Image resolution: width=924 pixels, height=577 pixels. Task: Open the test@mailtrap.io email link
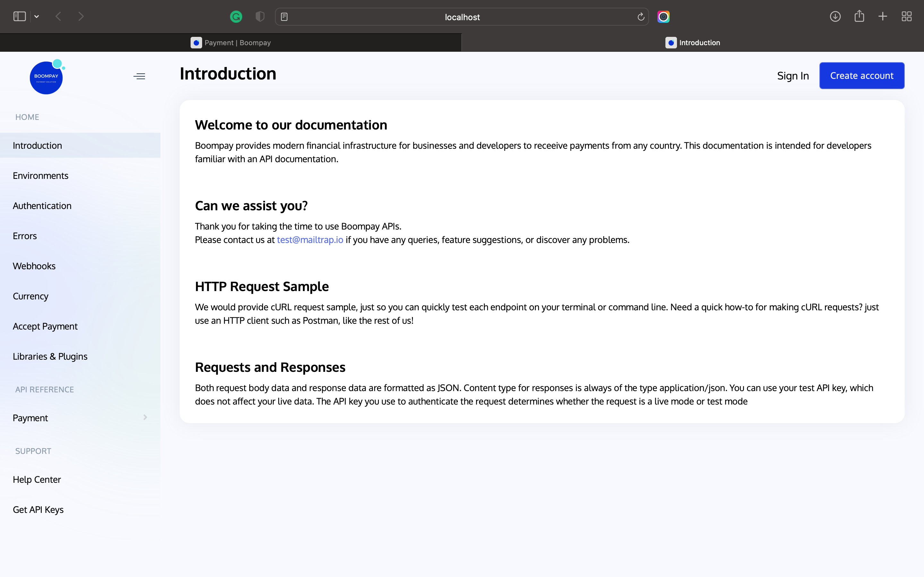[310, 240]
